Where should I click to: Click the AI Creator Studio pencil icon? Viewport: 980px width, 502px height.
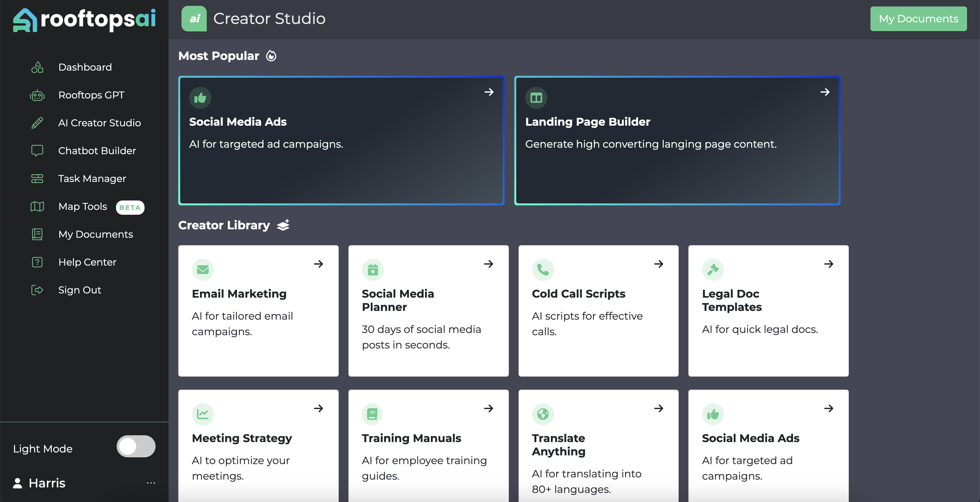pyautogui.click(x=37, y=123)
